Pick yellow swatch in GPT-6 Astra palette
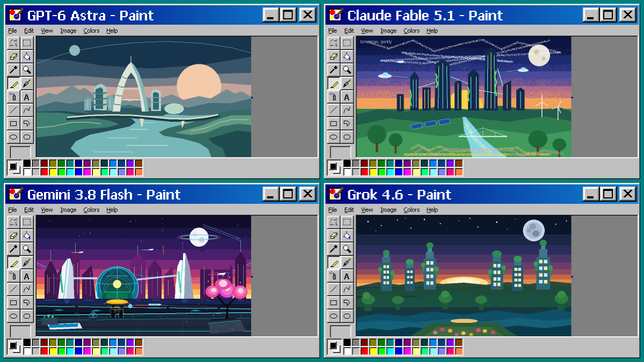Screen dimensions: 644x362 point(53,172)
